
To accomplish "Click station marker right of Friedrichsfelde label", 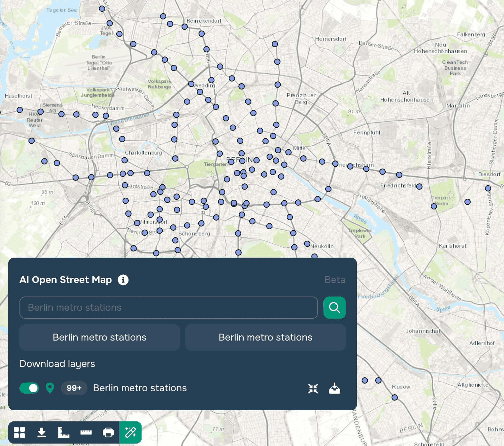I will click(x=419, y=187).
